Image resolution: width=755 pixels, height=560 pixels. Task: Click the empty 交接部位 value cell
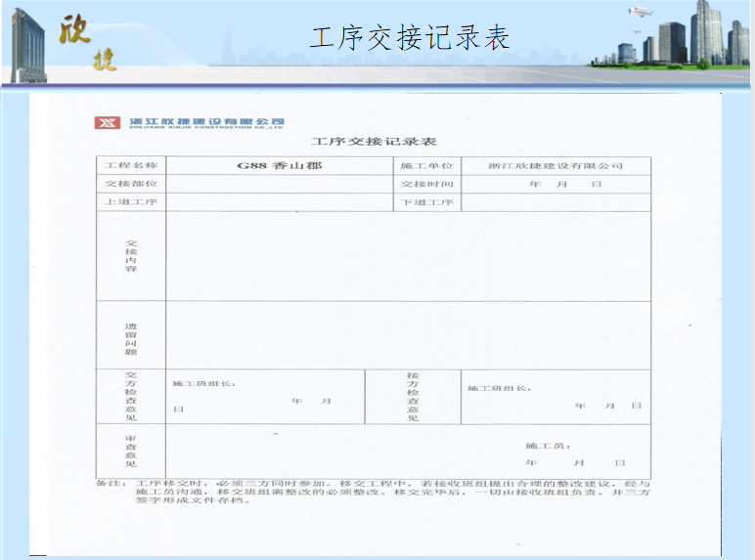click(x=279, y=184)
